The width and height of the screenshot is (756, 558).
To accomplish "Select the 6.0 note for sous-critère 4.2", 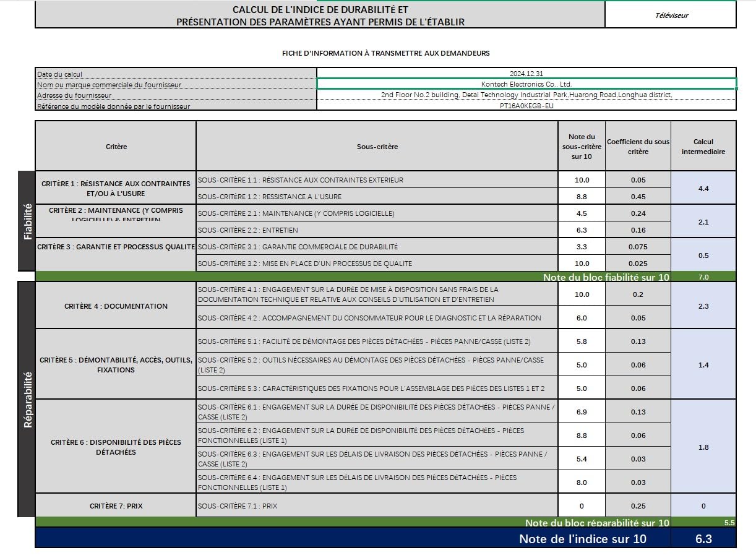I will (582, 318).
